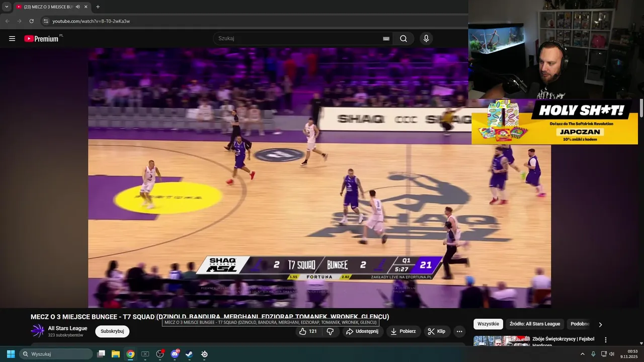Dislike the video with thumbs-down icon

tap(330, 331)
